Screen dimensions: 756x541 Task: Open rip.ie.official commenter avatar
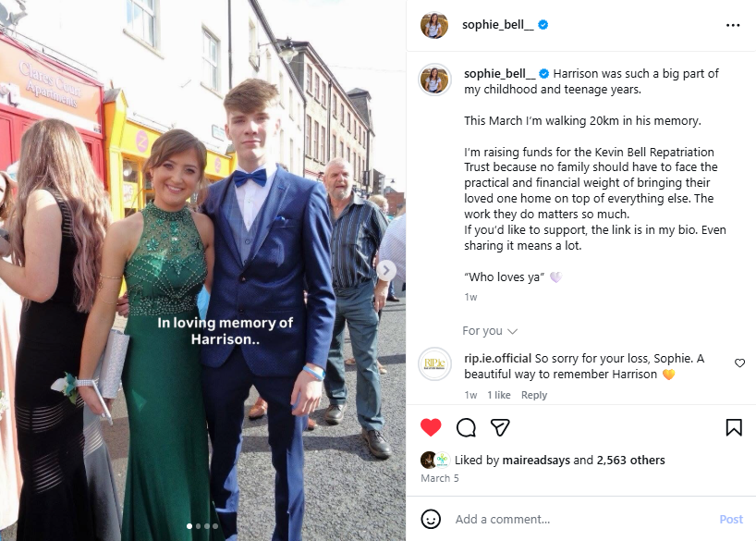[x=434, y=363]
